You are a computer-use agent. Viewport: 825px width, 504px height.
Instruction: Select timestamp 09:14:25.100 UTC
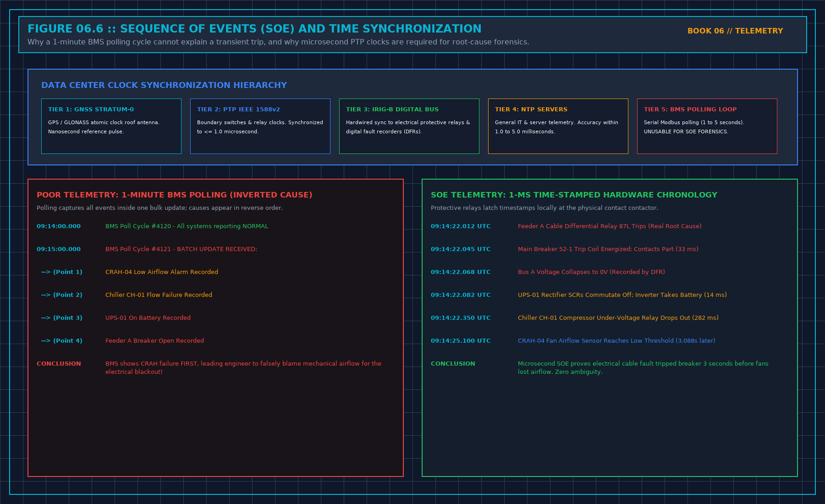(x=461, y=341)
